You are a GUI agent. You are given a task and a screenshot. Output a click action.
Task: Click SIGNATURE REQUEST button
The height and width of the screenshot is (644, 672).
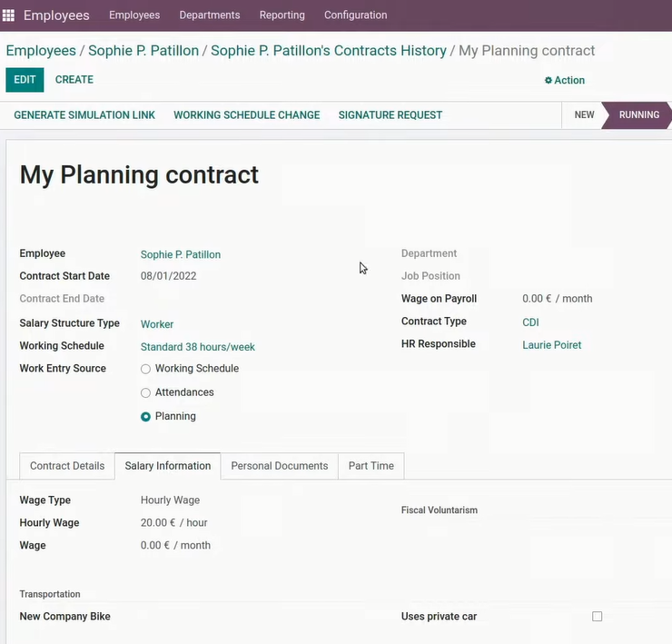tap(390, 115)
